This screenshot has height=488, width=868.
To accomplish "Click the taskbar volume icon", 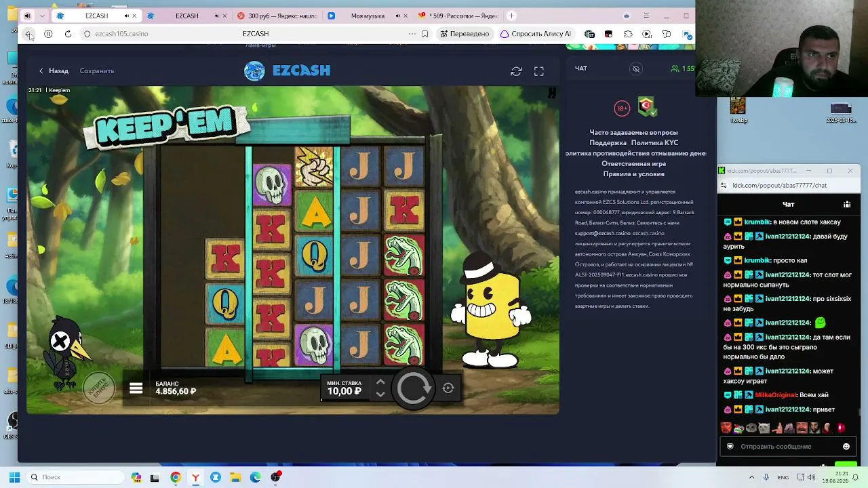I will point(812,477).
